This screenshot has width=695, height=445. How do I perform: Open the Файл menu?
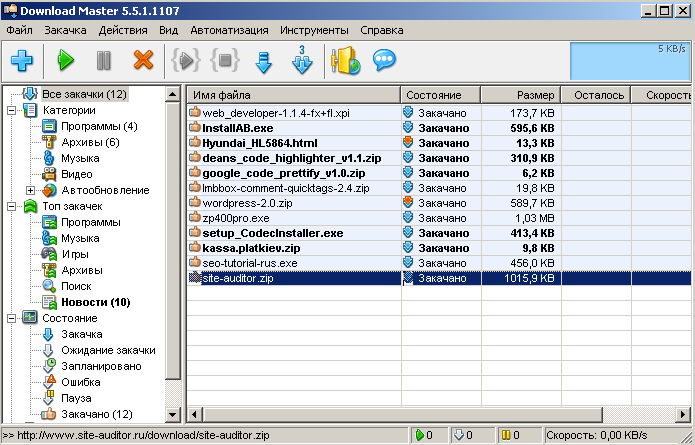tap(20, 30)
